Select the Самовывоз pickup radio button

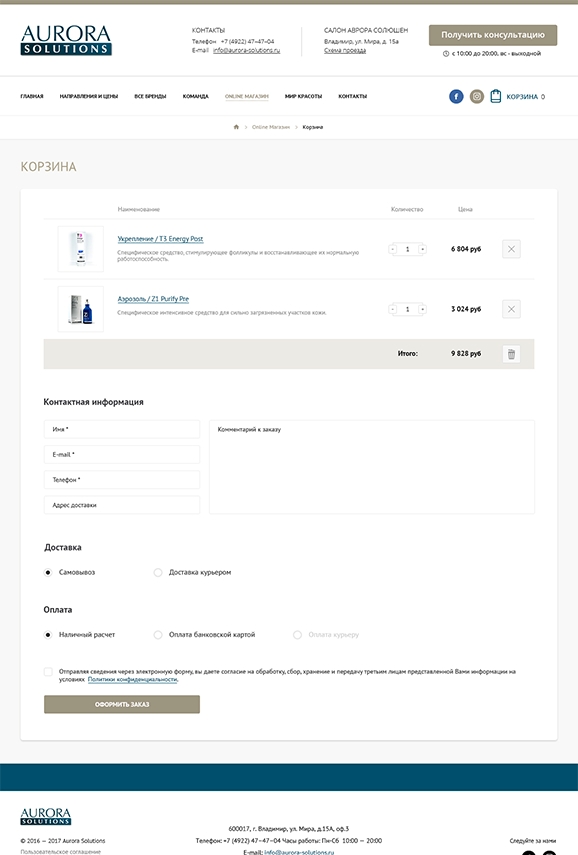click(48, 573)
